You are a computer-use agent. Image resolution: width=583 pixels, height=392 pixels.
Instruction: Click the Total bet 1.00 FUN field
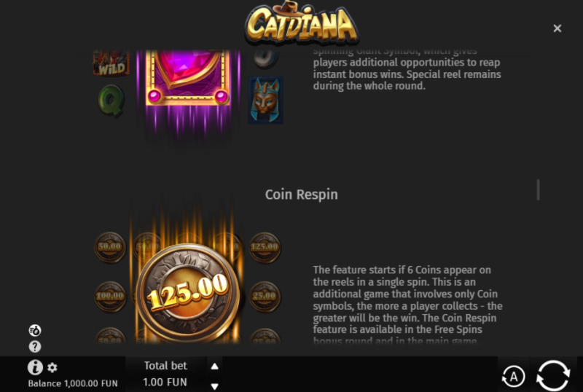click(165, 374)
